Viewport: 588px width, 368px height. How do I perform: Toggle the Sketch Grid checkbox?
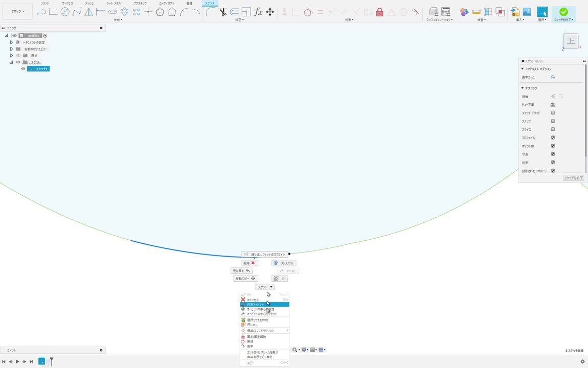(x=553, y=113)
